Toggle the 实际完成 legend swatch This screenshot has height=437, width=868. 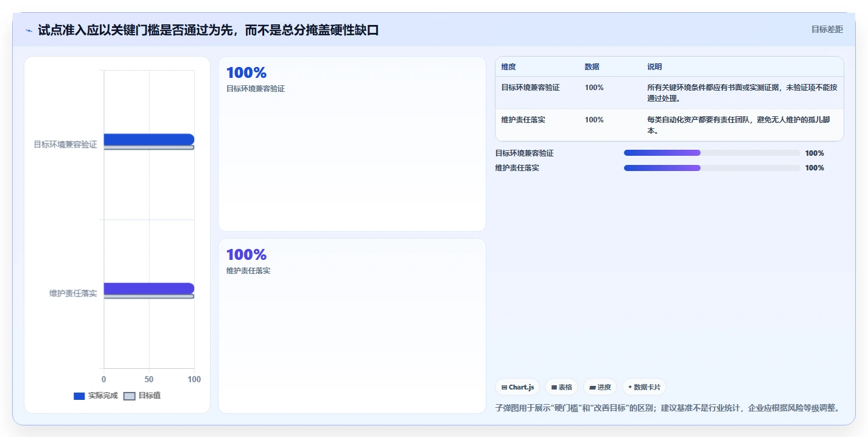(x=79, y=396)
